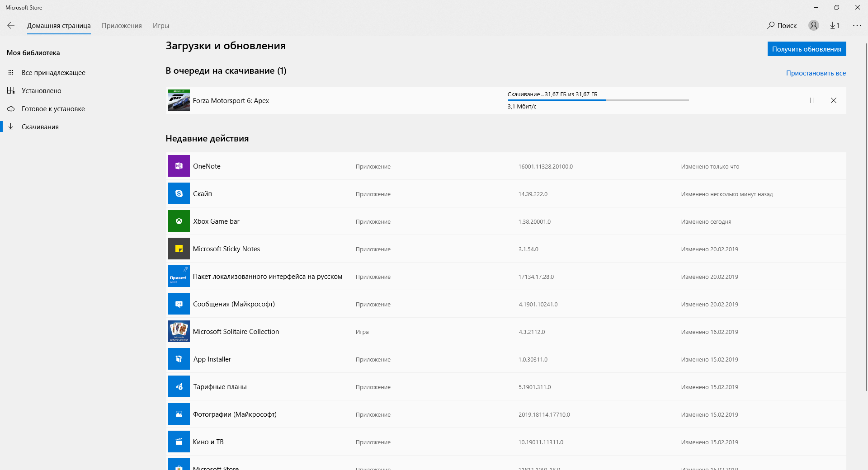This screenshot has width=868, height=470.
Task: Open Фотографии (Майкрософт) name
Action: click(235, 414)
